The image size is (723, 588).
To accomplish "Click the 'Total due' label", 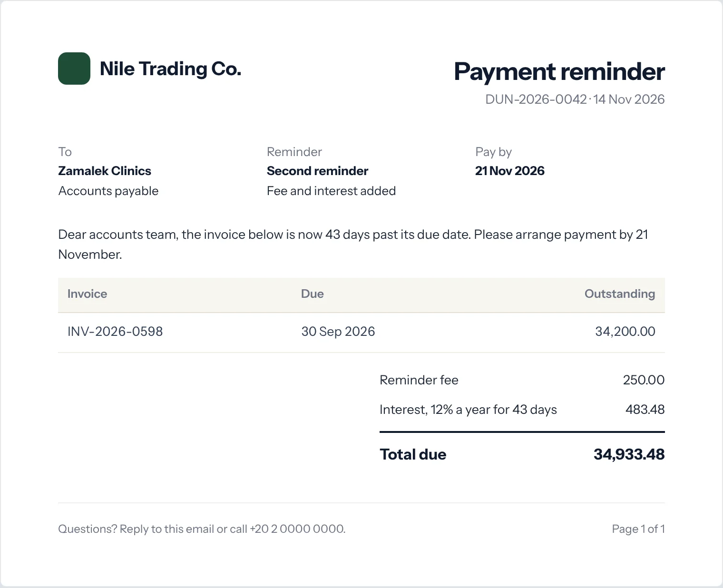I will [x=413, y=454].
